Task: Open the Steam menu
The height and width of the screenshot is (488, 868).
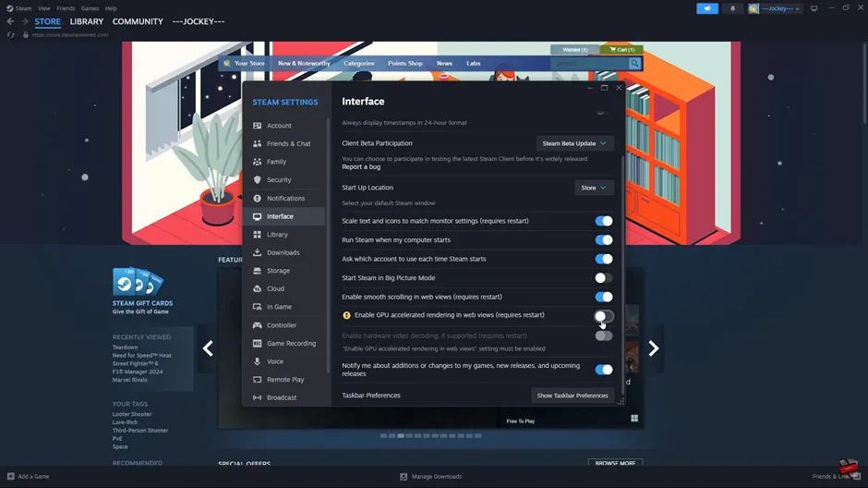Action: [23, 8]
